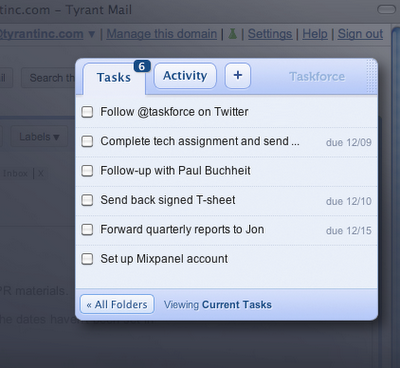Tick Forward quarterly reports to Jon checkbox
Screen dimensions: 400x368
(87, 229)
